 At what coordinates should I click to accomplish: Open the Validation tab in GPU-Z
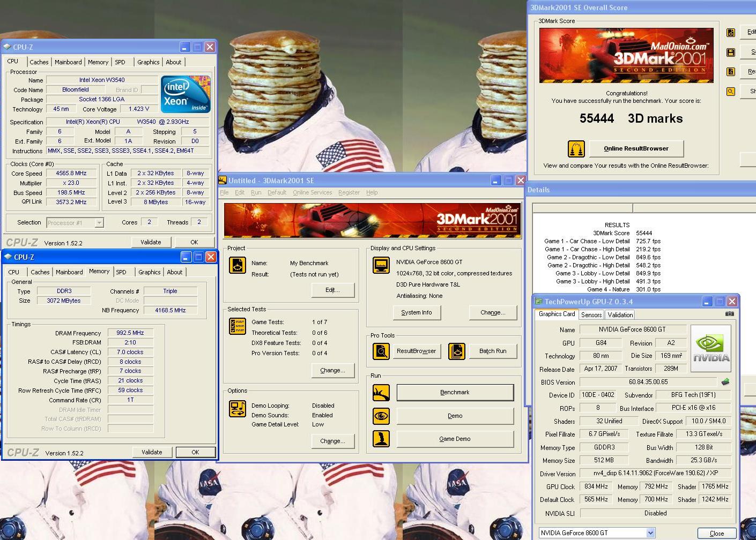pyautogui.click(x=620, y=315)
